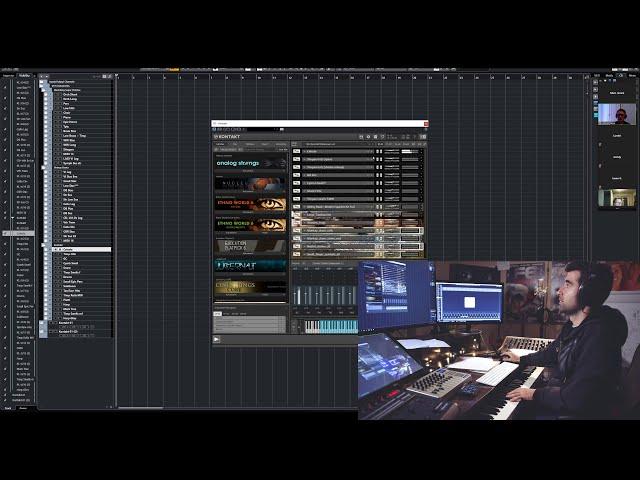Viewport: 640px width, 480px height.
Task: Click first icon button in Cubase track list header
Action: 43,76
